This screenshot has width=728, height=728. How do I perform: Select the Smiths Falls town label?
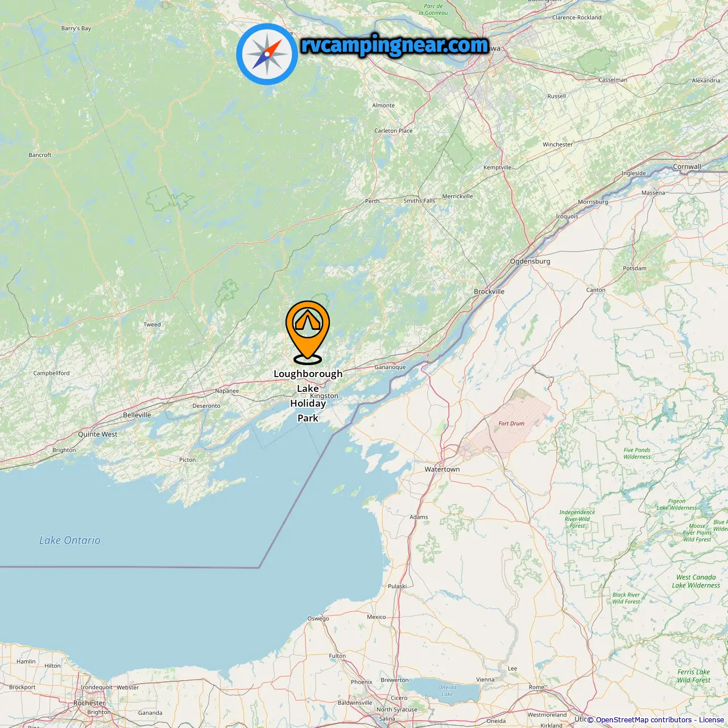coord(419,200)
